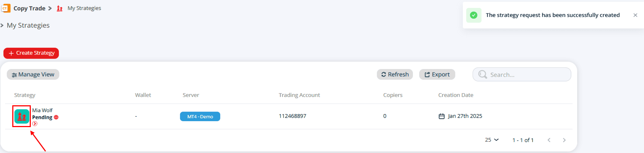Click the Copy Trade logo icon
The width and height of the screenshot is (644, 153).
pyautogui.click(x=6, y=8)
